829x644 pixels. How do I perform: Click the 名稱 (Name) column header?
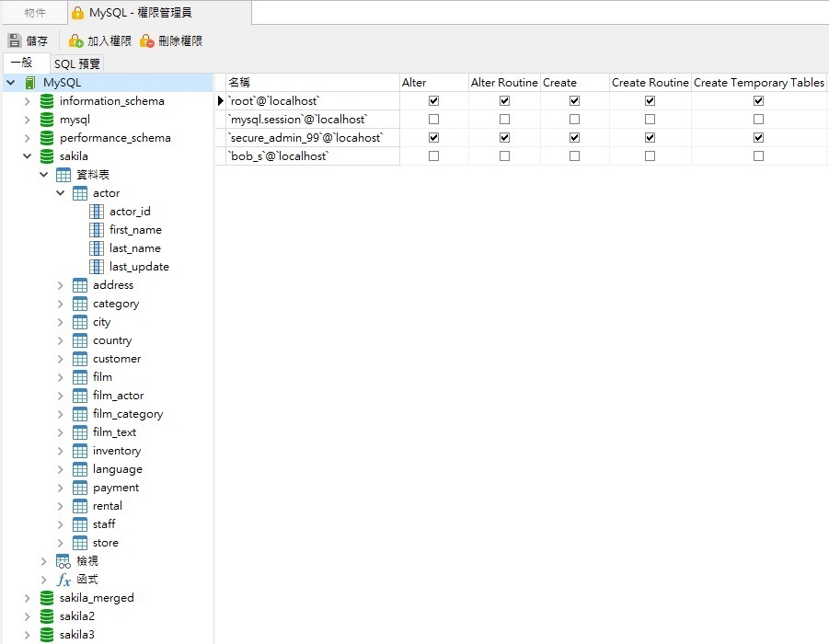[239, 83]
